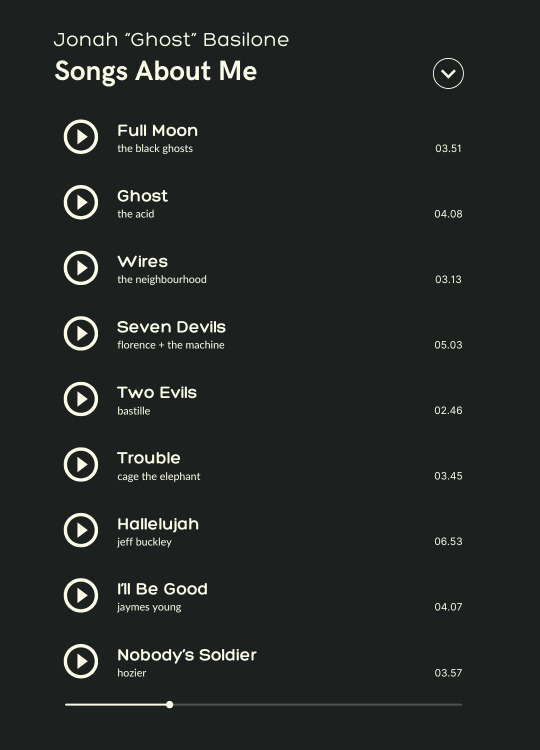
Task: Select the Two Evils song title
Action: [157, 393]
